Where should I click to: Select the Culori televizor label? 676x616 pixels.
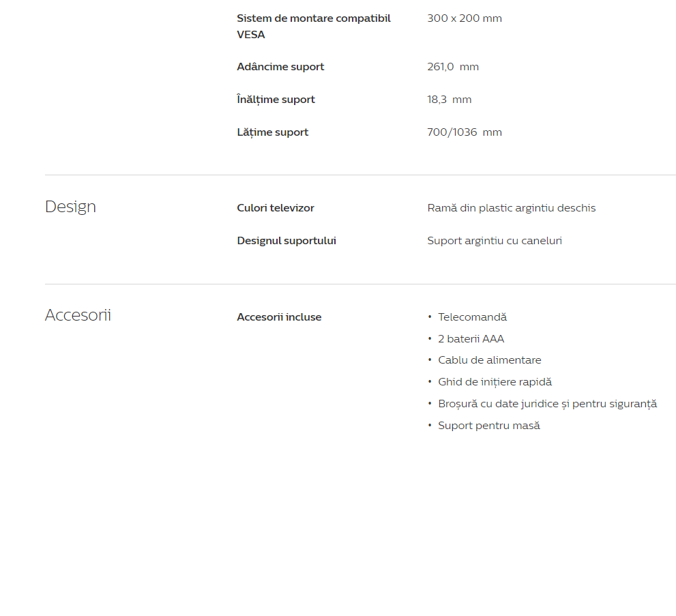coord(276,208)
